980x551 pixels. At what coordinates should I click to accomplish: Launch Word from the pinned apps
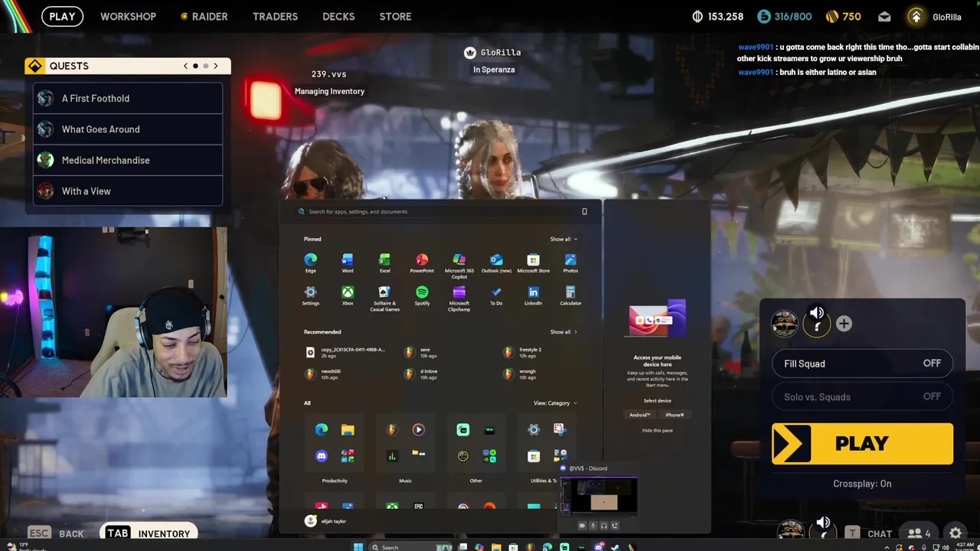coord(348,262)
